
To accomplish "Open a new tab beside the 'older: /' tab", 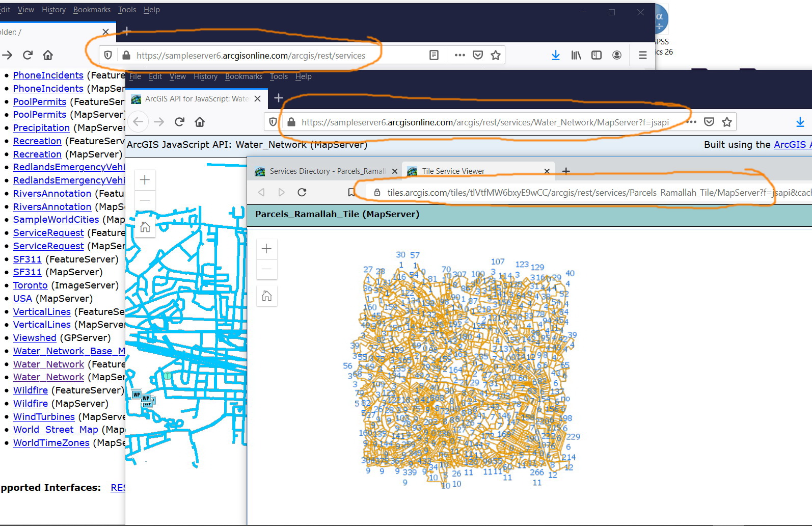I will [x=127, y=31].
